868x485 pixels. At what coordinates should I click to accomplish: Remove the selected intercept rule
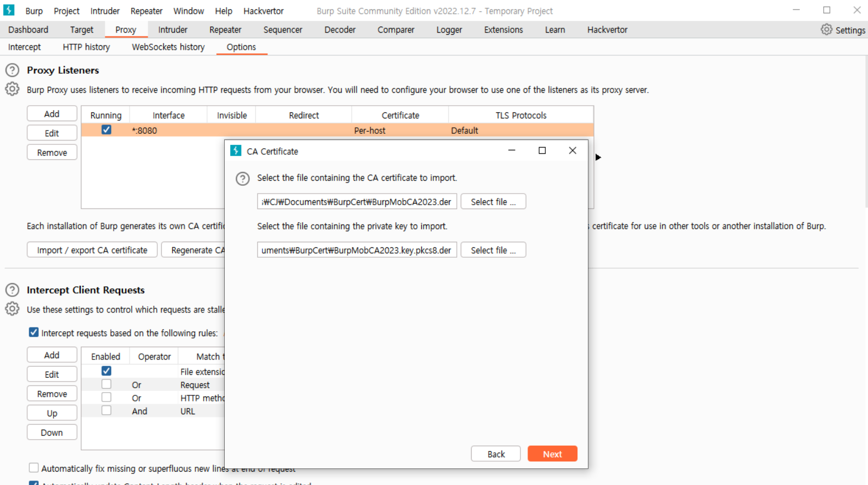click(52, 394)
